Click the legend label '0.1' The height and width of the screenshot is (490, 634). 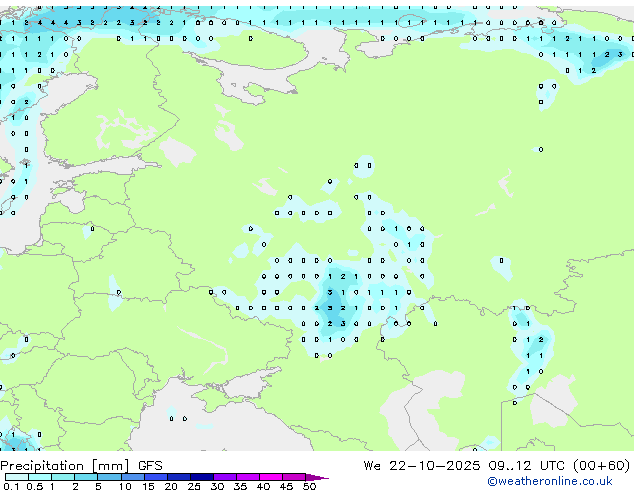(x=11, y=486)
